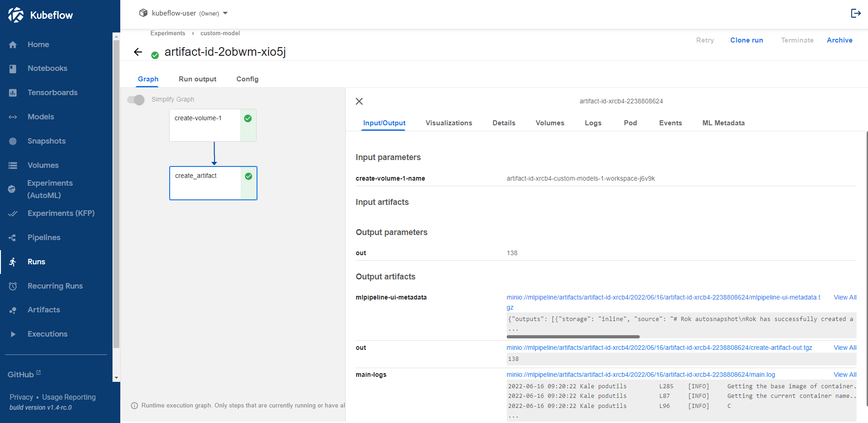The image size is (868, 423).
Task: Click the Snapshots icon in sidebar
Action: 13,141
